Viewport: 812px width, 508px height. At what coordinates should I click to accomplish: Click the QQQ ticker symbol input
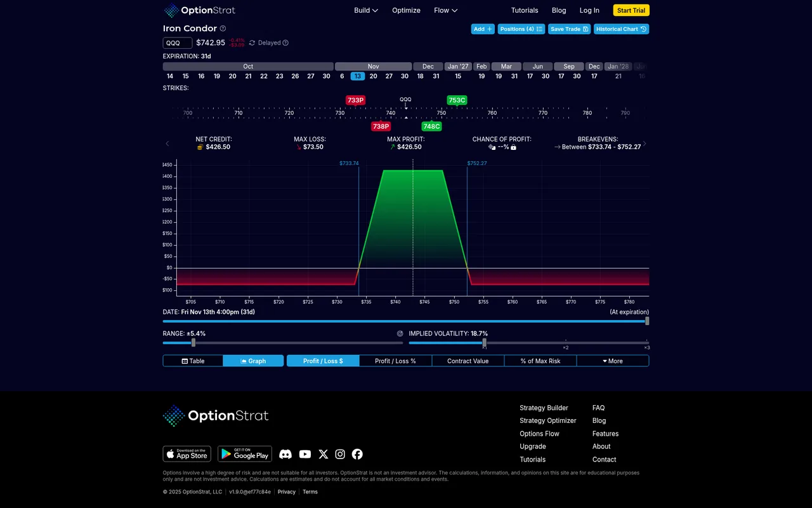point(178,43)
